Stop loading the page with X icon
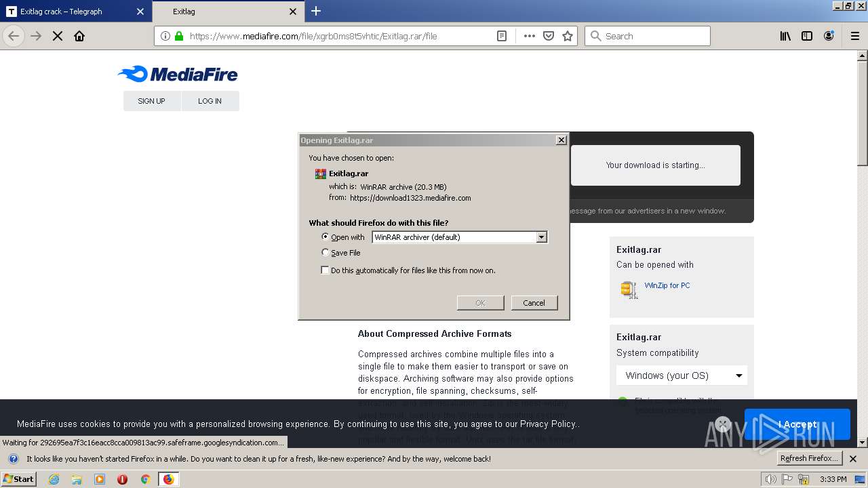 click(x=58, y=36)
